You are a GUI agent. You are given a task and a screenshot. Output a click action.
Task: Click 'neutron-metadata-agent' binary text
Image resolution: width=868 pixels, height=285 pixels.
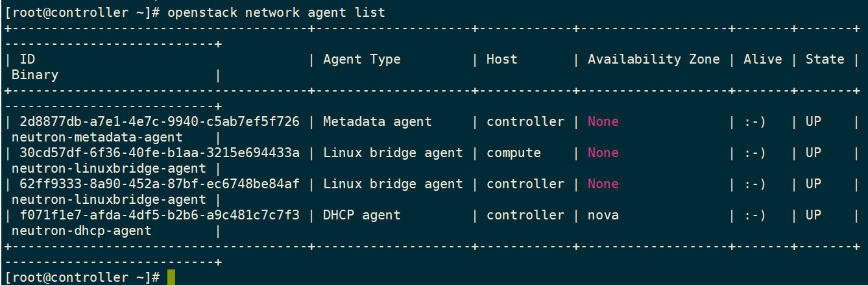point(97,137)
